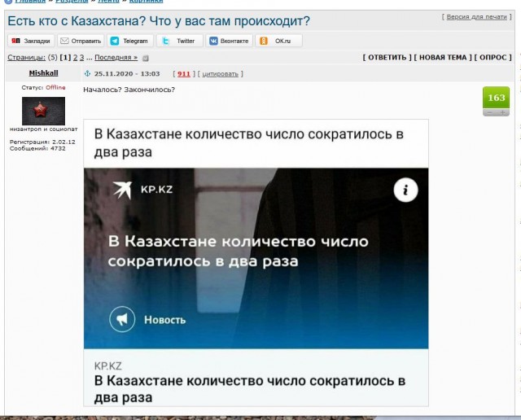
Task: Open the Mishkall user profile link
Action: point(43,73)
